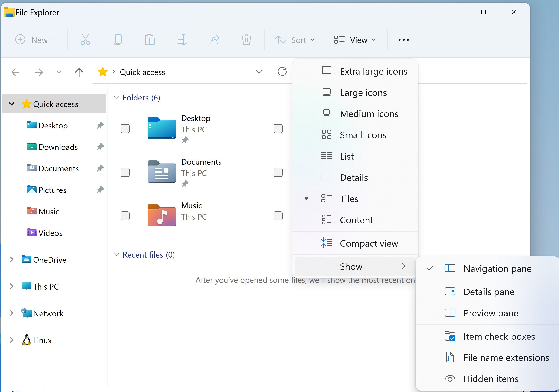Expand the Quick access dropdown

pos(11,104)
